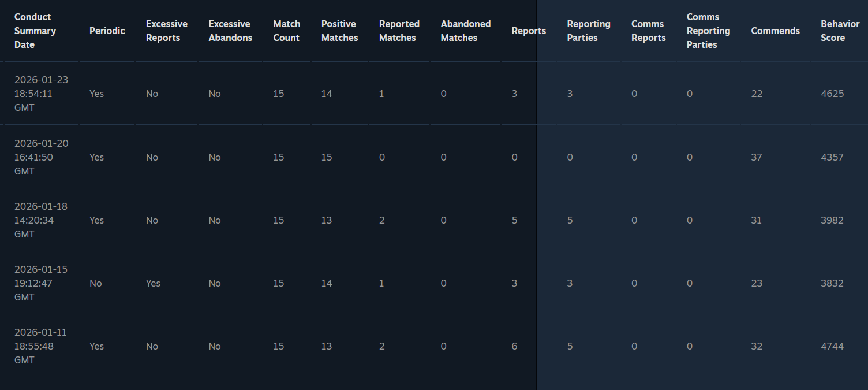Click Match Count 15 in the 2026-01-11 row
This screenshot has height=390, width=868.
tap(279, 346)
